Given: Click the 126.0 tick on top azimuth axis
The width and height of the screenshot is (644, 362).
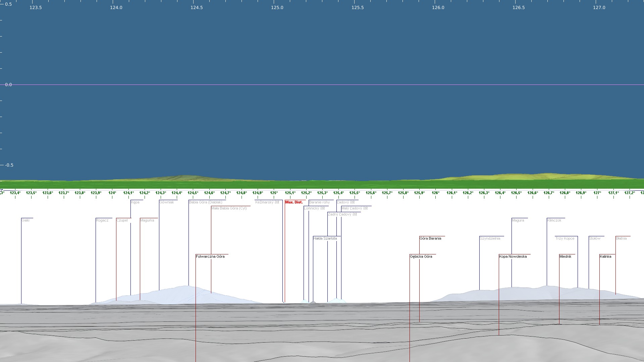Looking at the screenshot, I should click(x=438, y=7).
